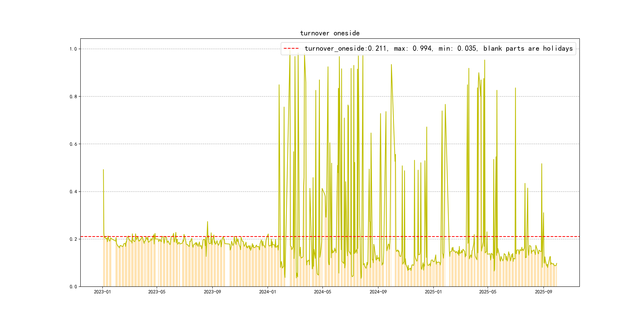Click the 1.0 y-axis tick label
Screen dimensions: 644x322
point(73,49)
